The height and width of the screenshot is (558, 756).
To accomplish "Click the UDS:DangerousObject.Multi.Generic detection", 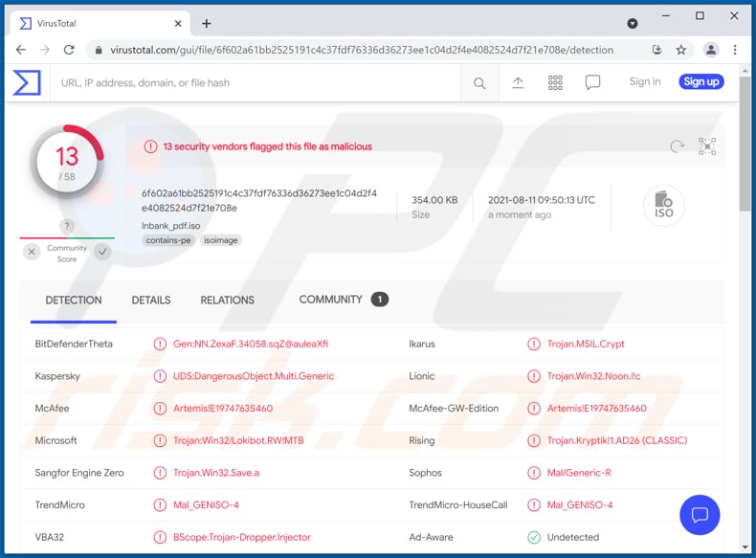I will click(254, 376).
